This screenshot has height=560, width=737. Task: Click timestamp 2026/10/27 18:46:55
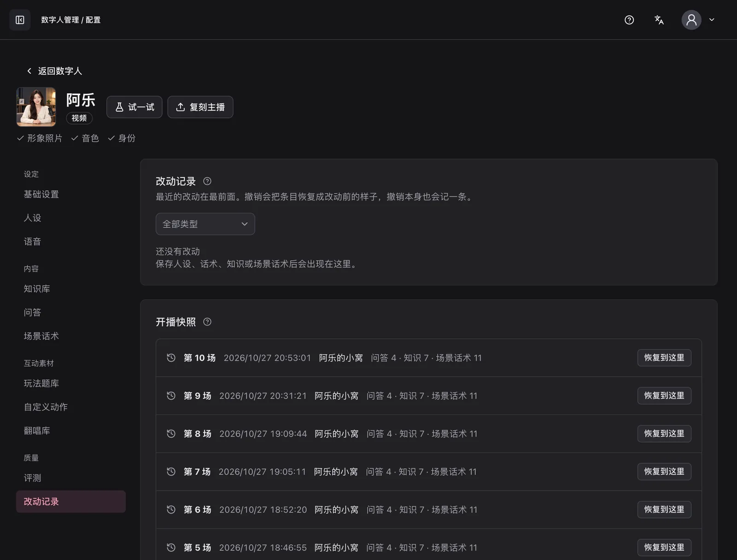pos(263,548)
